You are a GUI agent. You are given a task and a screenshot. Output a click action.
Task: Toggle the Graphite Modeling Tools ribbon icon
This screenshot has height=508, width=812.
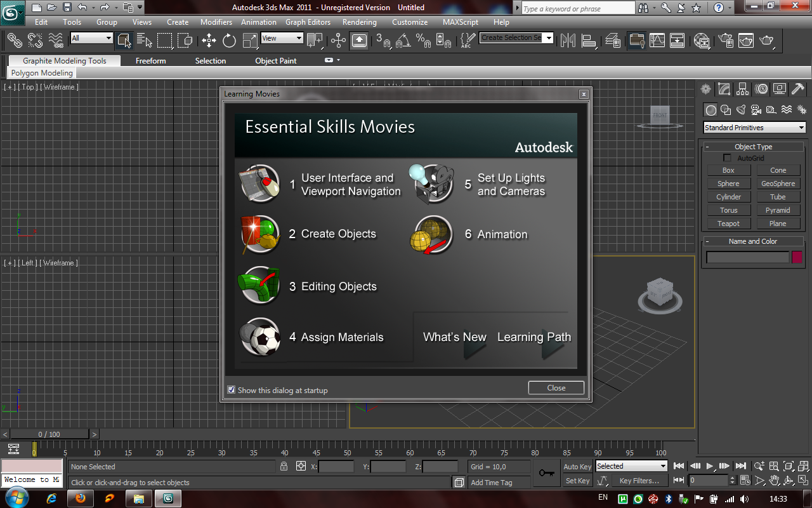click(637, 40)
